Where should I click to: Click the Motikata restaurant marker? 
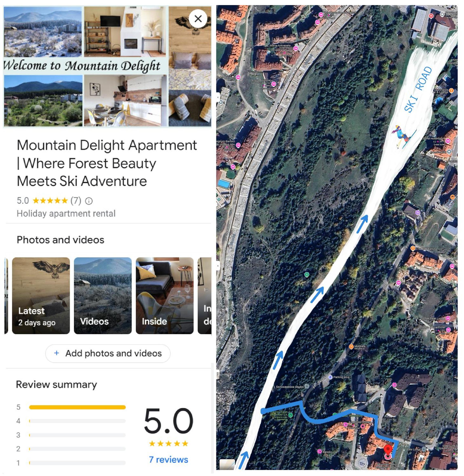coord(351,347)
